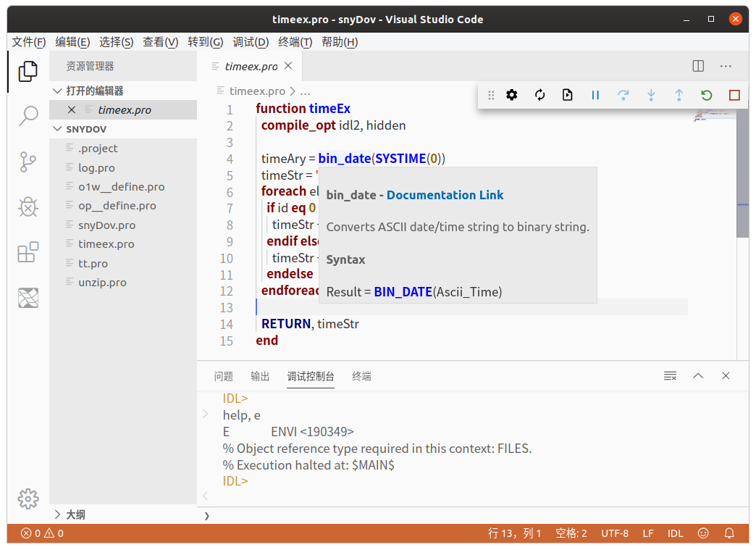
Task: Maximize the bottom panel
Action: point(698,376)
